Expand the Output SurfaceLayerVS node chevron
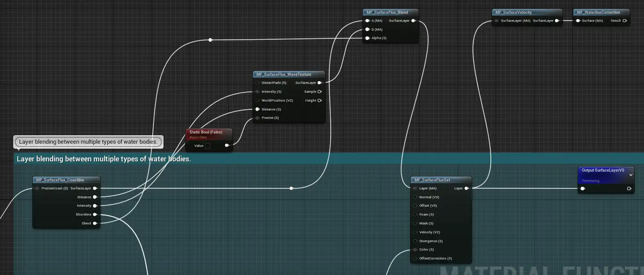This screenshot has height=275, width=644. [631, 175]
